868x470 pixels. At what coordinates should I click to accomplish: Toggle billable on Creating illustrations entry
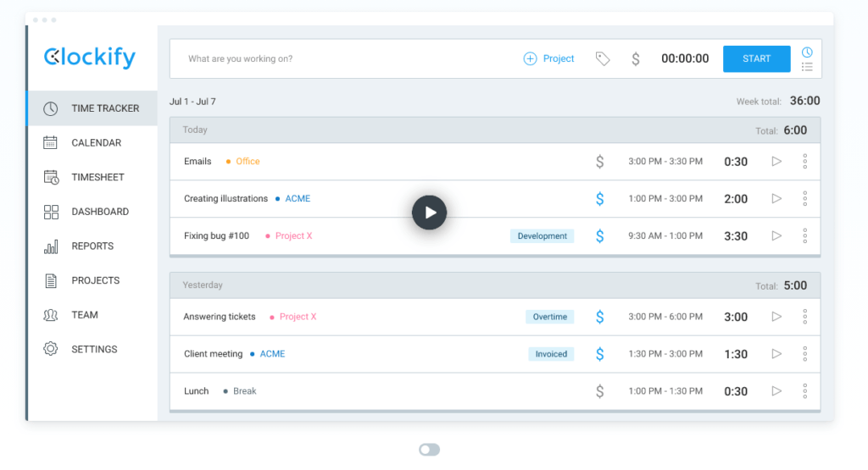point(599,198)
